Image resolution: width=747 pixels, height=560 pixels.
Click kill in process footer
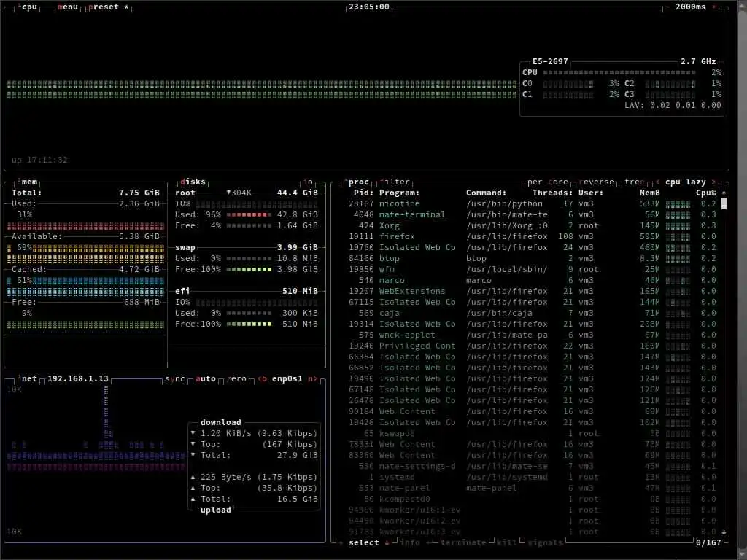[506, 542]
